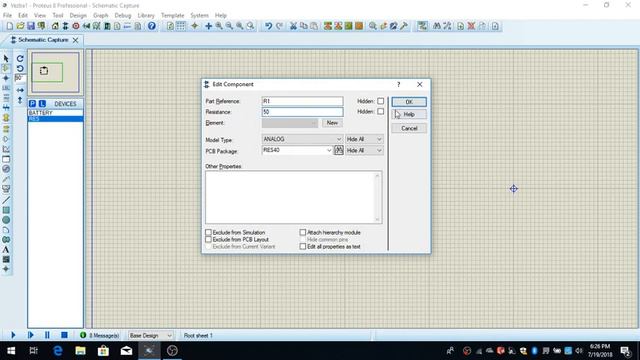Open the Windows Start menu
The height and width of the screenshot is (360, 640).
coord(11,351)
